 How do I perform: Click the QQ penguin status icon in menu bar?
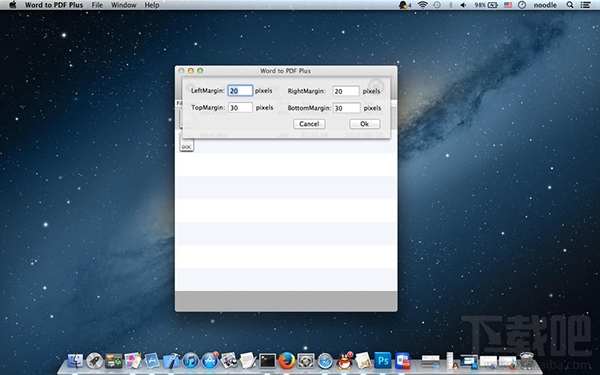click(404, 5)
